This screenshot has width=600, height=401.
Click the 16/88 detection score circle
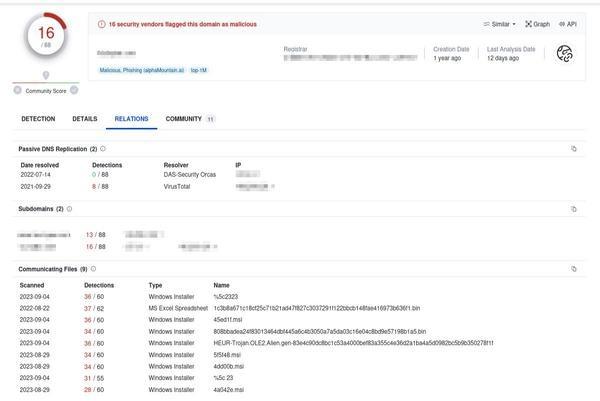pyautogui.click(x=46, y=37)
